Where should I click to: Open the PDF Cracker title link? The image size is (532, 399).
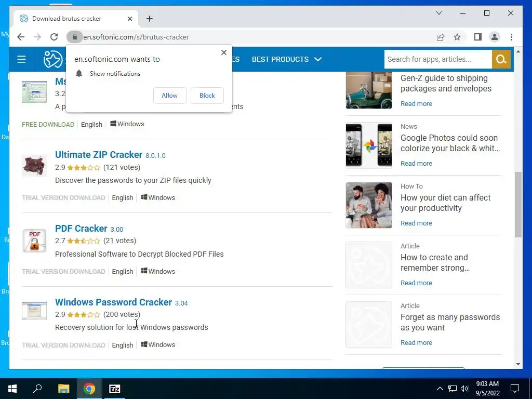coord(81,229)
